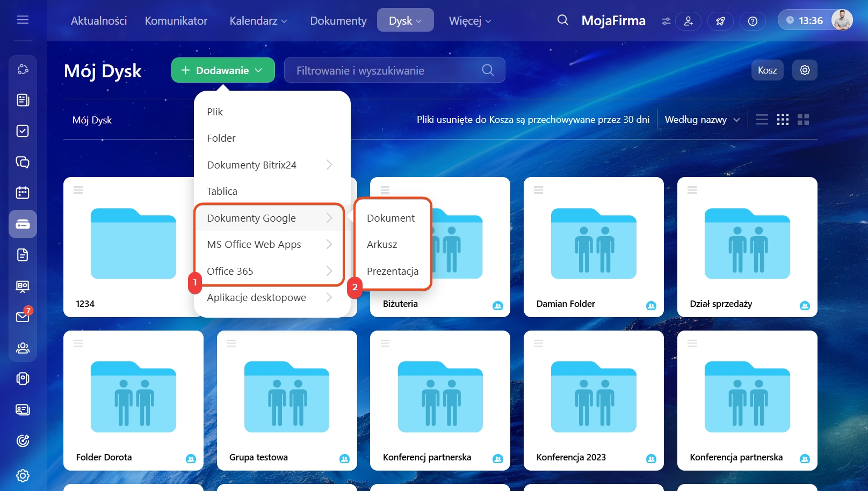
Task: Expand the Dysk dropdown tab
Action: pyautogui.click(x=405, y=20)
